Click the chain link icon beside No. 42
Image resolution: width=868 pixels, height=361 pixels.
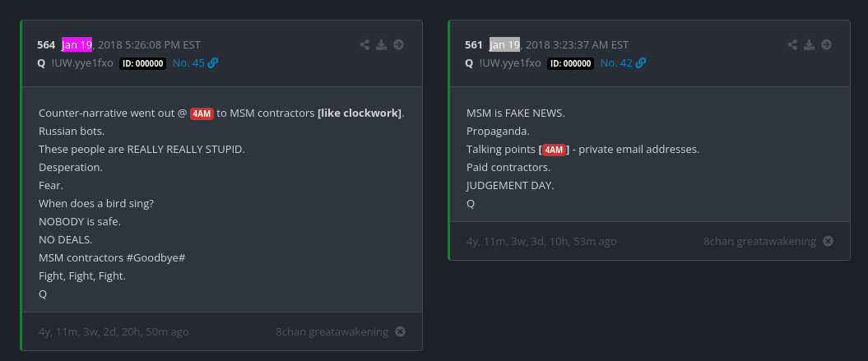pyautogui.click(x=641, y=63)
